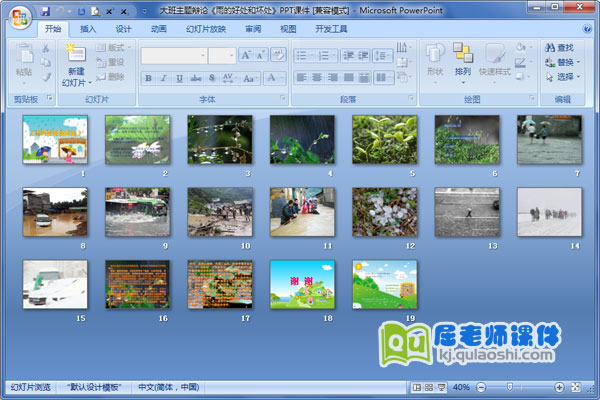Select slide 18 thumbnail with 谢谢 text

pyautogui.click(x=302, y=282)
